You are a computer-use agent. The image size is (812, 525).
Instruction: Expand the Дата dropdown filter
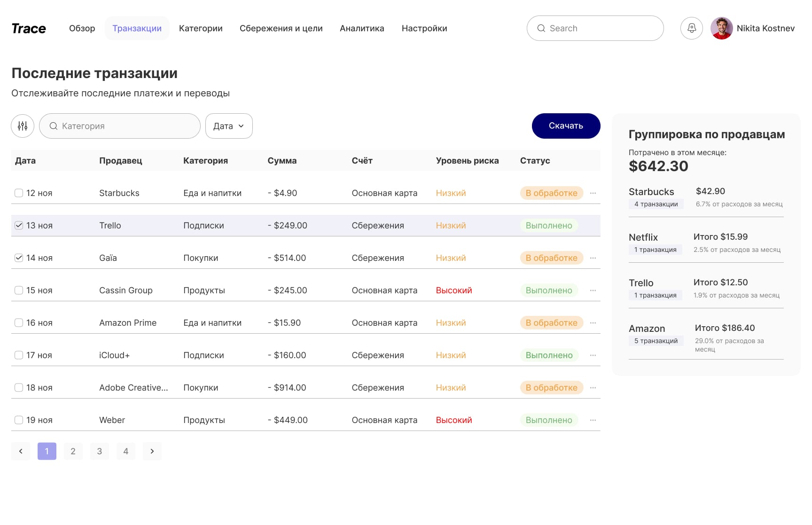[229, 126]
